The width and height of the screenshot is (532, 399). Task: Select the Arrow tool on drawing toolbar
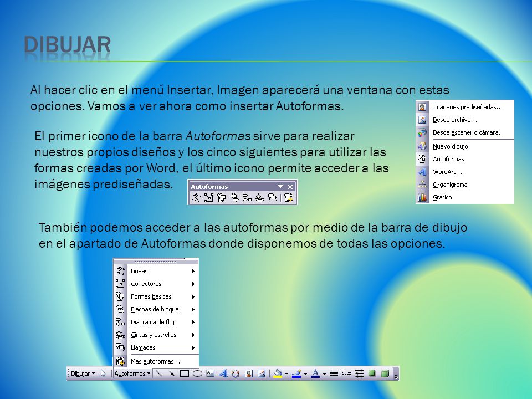pos(172,374)
